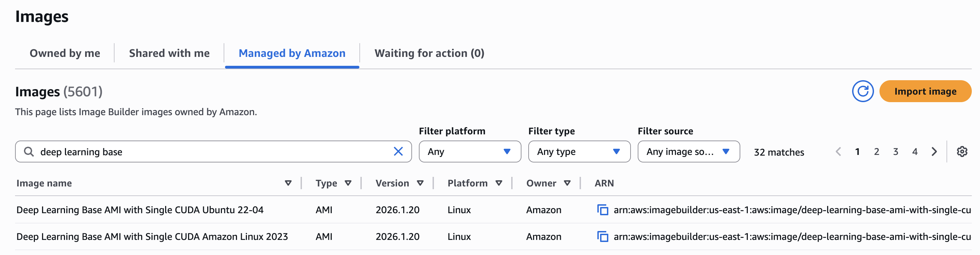Open the Filter source dropdown

pos(689,151)
